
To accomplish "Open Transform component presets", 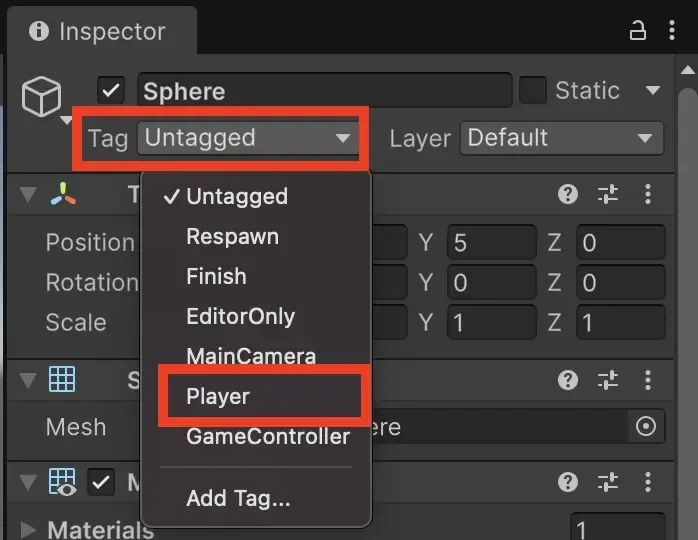I will coord(609,195).
